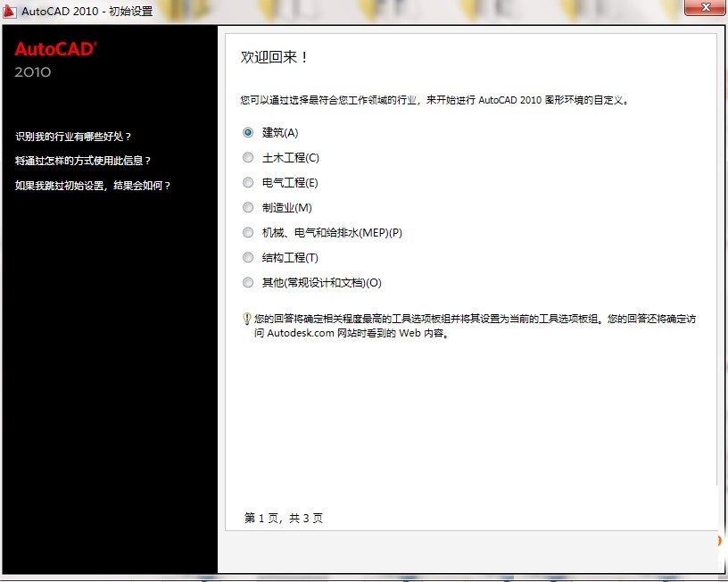The width and height of the screenshot is (728, 582).
Task: Select 电气工程(E) as your industry
Action: (x=247, y=182)
